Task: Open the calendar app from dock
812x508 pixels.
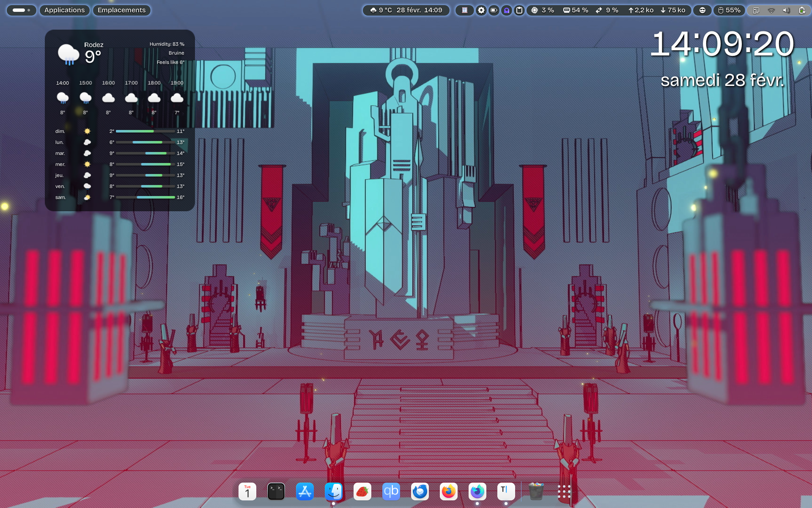Action: [x=247, y=491]
